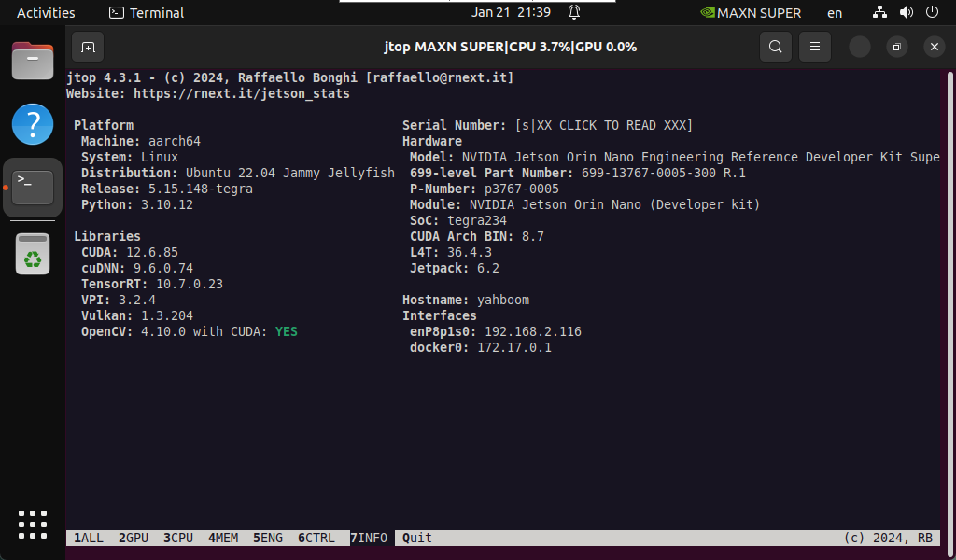Open notifications bell in top bar

(574, 12)
